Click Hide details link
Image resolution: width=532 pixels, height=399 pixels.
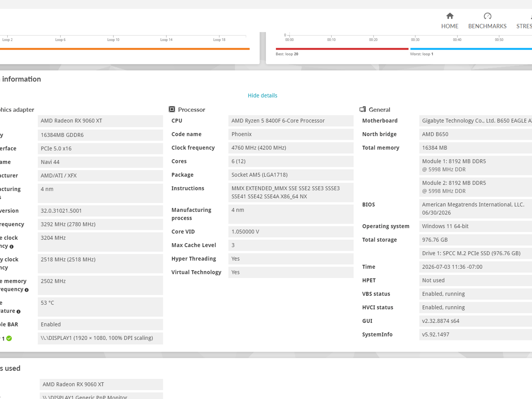pyautogui.click(x=262, y=95)
